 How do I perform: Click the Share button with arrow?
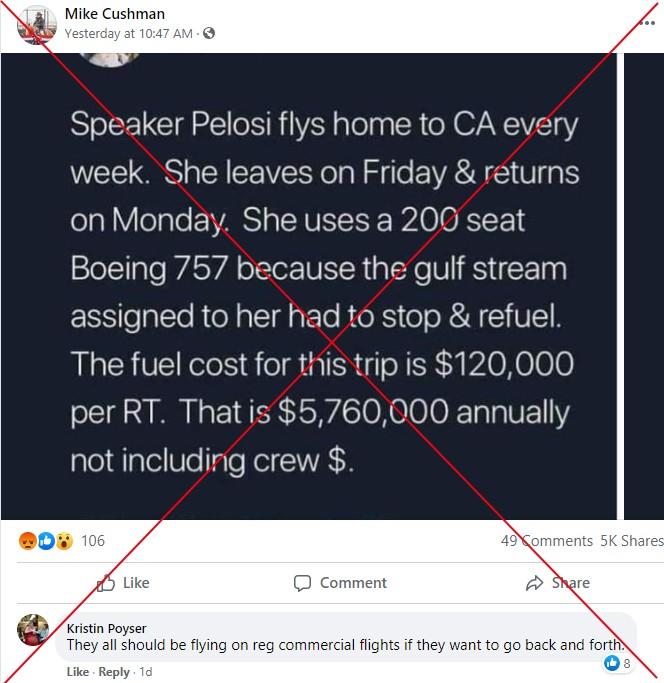558,583
